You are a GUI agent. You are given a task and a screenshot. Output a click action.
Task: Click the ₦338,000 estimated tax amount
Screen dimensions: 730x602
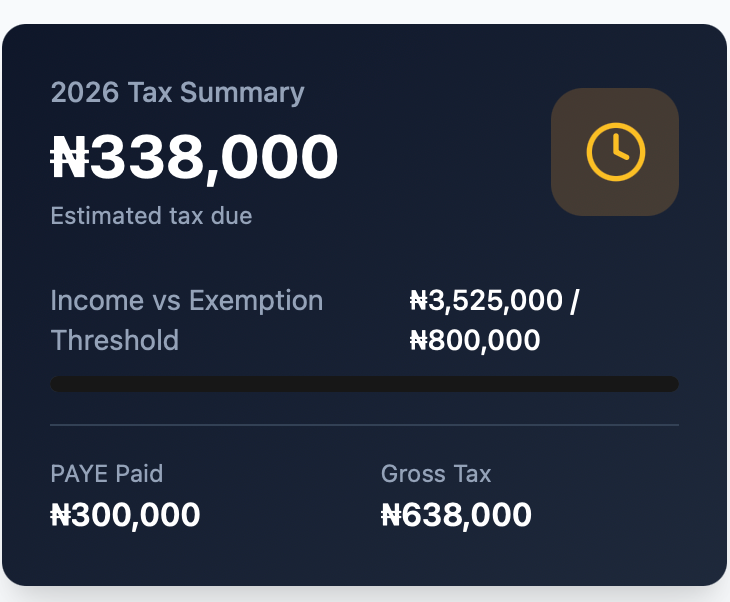(195, 158)
